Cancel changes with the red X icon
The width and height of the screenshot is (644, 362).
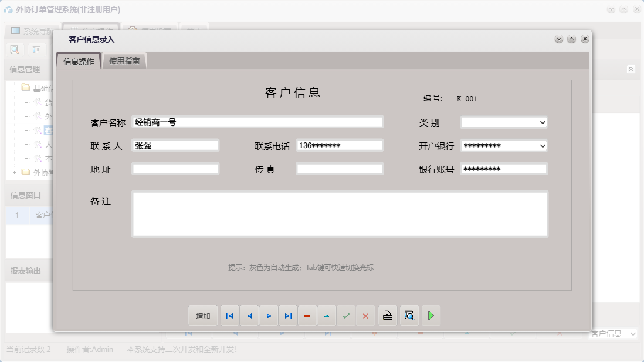pos(365,316)
